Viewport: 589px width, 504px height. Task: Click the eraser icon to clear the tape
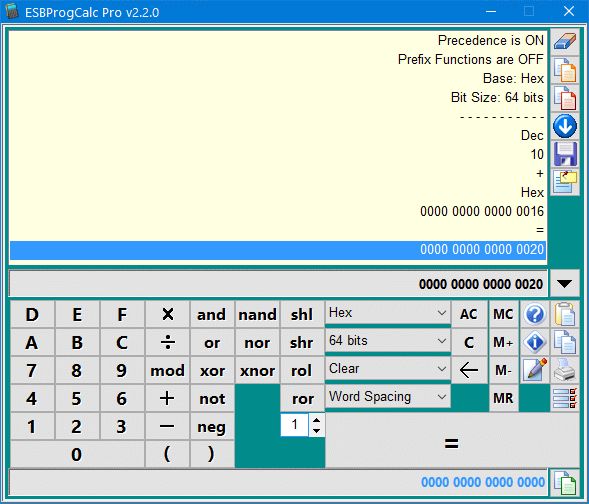565,42
